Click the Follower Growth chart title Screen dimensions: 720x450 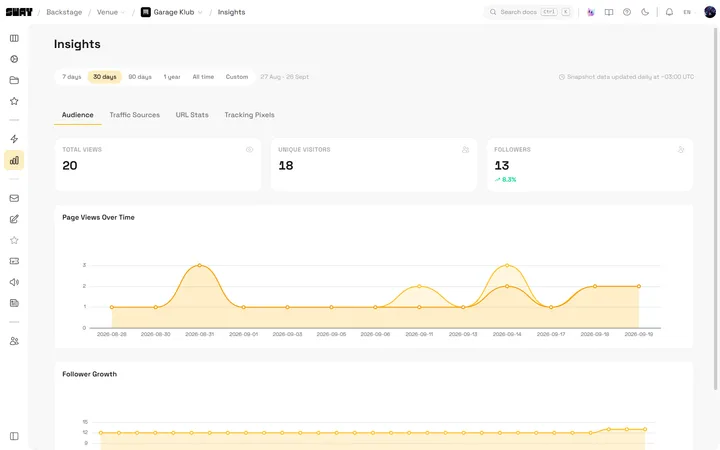pyautogui.click(x=90, y=374)
